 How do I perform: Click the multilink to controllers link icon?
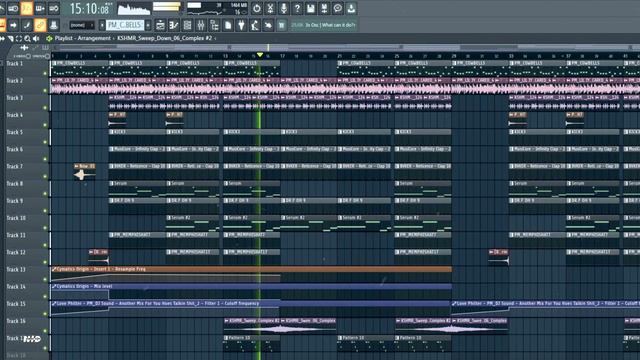click(x=40, y=25)
